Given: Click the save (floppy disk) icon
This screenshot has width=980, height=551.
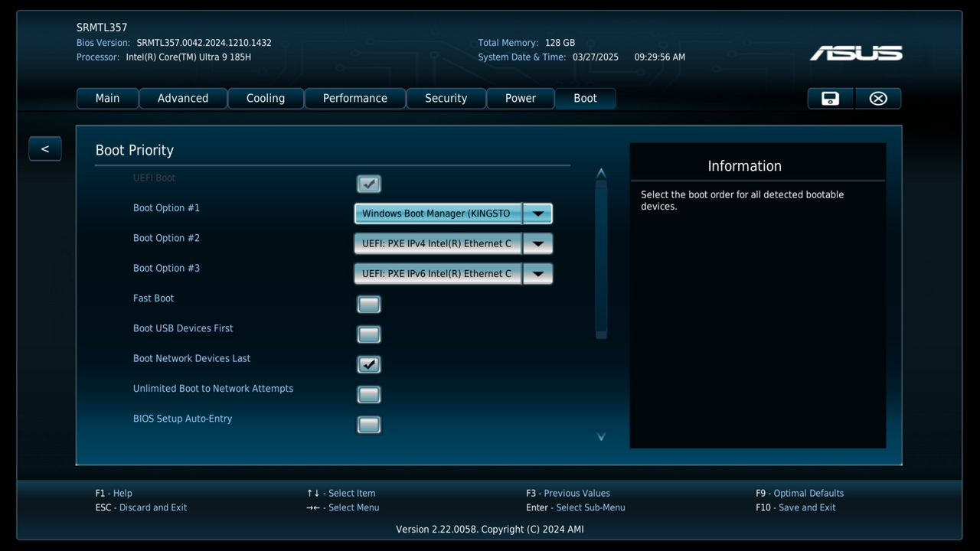Looking at the screenshot, I should click(x=830, y=99).
